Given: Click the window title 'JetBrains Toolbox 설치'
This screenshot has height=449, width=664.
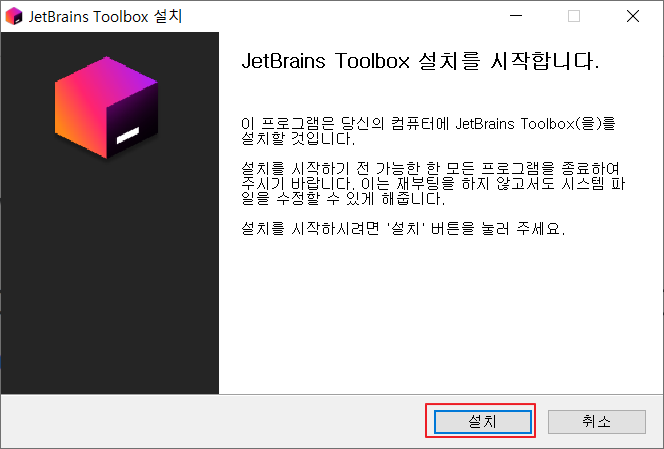Looking at the screenshot, I should coord(105,17).
